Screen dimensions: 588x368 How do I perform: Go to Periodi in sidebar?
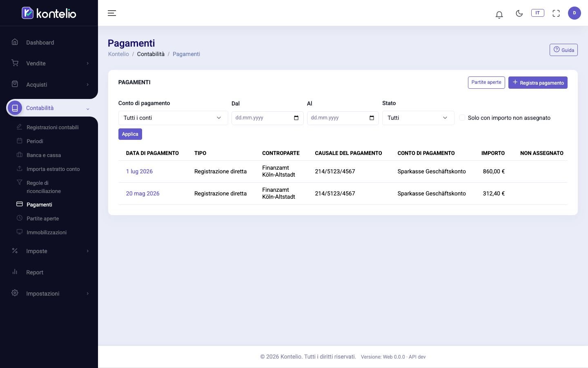point(35,141)
